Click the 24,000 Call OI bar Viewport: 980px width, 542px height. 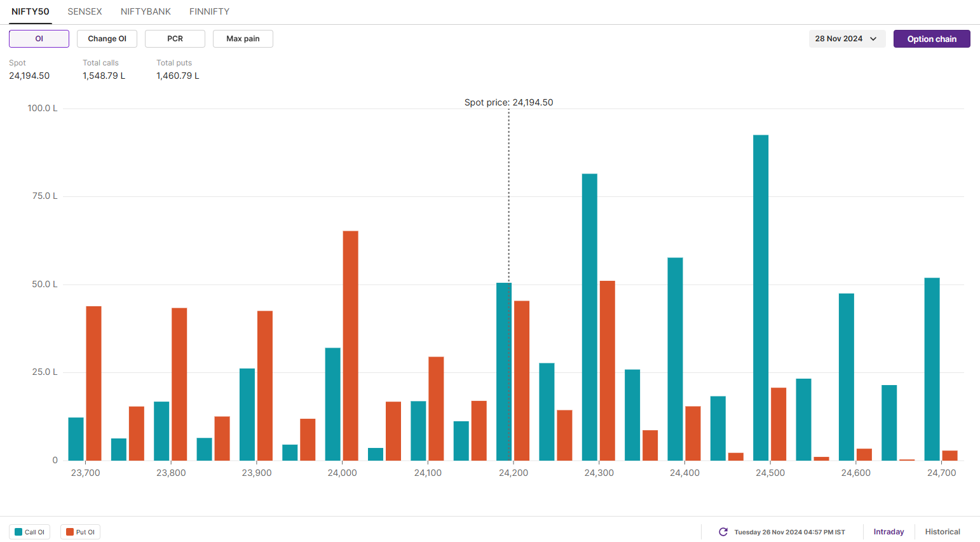pyautogui.click(x=332, y=404)
